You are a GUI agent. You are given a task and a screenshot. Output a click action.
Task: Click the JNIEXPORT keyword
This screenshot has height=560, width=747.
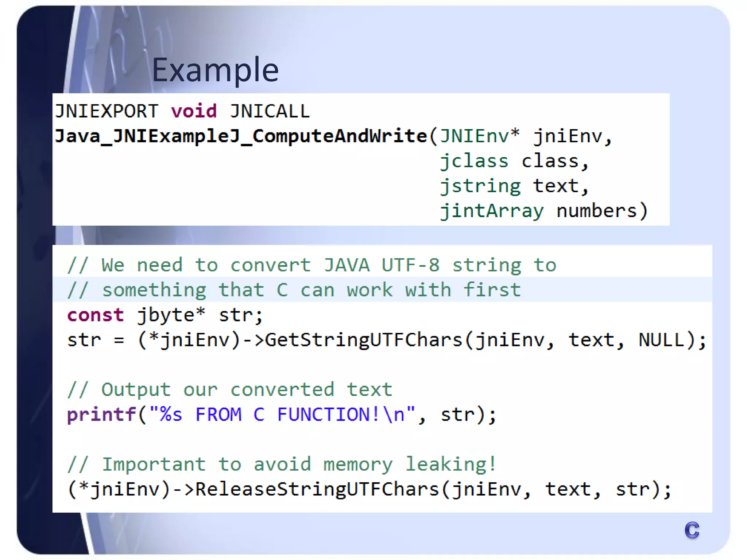click(x=107, y=111)
